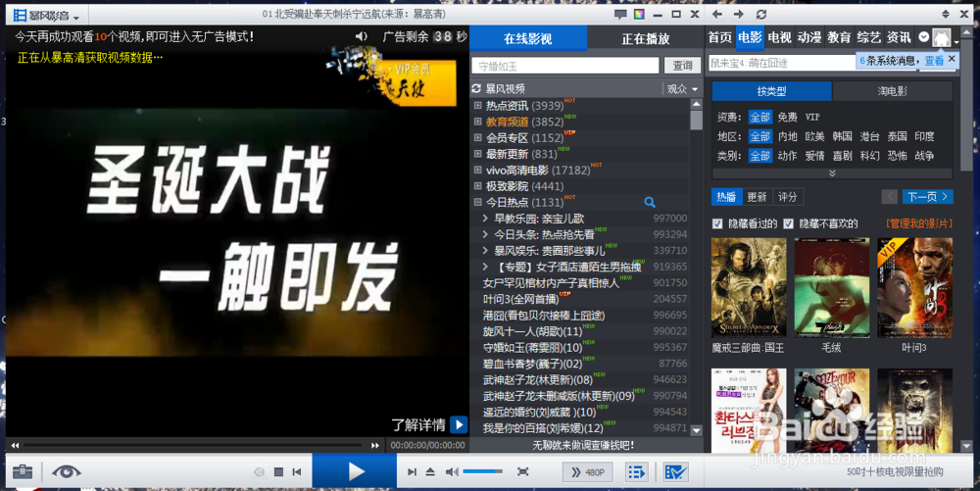
Task: Toggle the playlist panel icon
Action: (x=636, y=472)
